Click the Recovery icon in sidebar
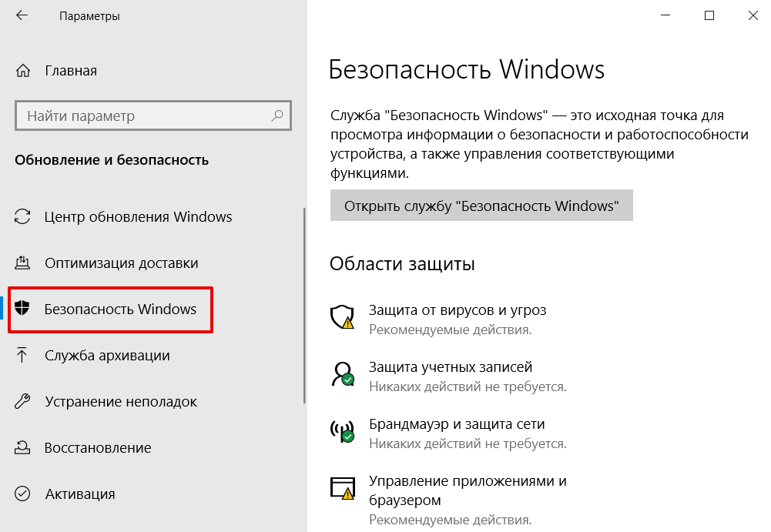 (x=22, y=447)
